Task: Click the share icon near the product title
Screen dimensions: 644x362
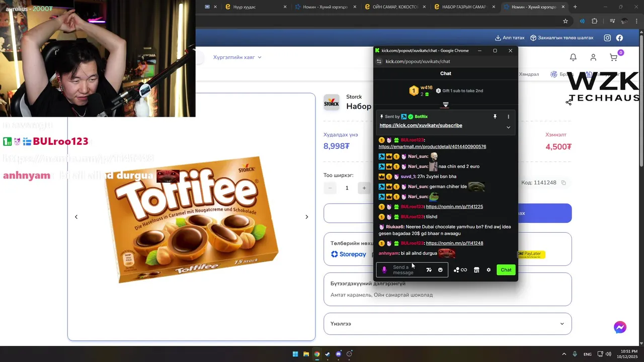Action: 569,102
